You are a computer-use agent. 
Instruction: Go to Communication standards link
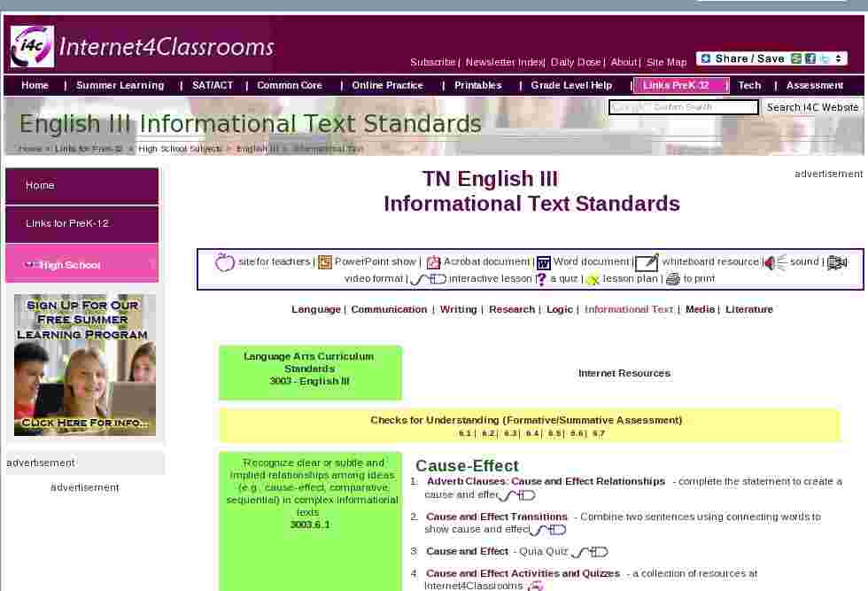click(x=389, y=309)
